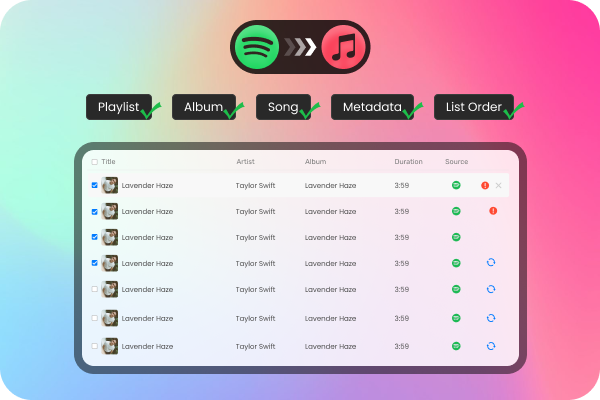Select the Metadata tag
Screen dimensions: 600x400
372,107
